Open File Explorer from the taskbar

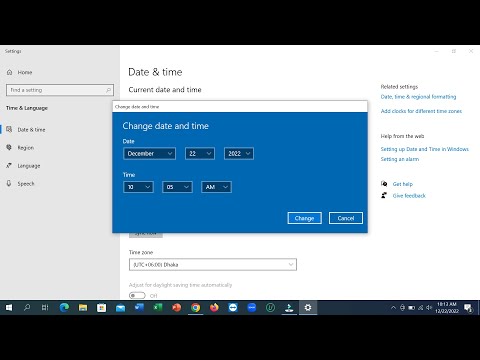(83, 308)
